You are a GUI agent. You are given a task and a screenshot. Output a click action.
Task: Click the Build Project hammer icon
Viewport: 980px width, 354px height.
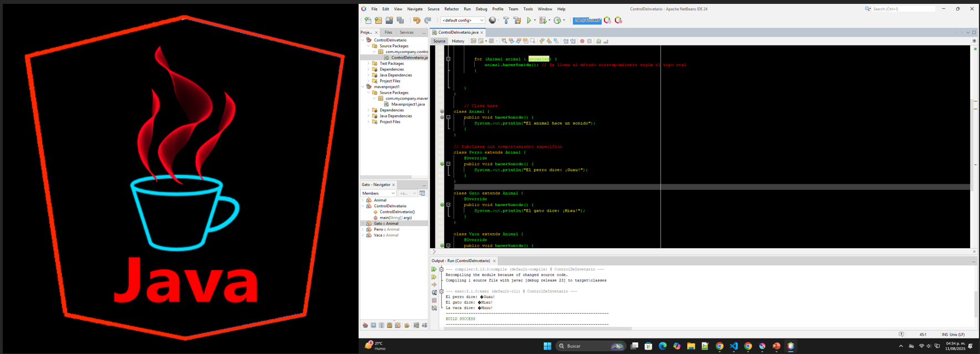pos(506,20)
